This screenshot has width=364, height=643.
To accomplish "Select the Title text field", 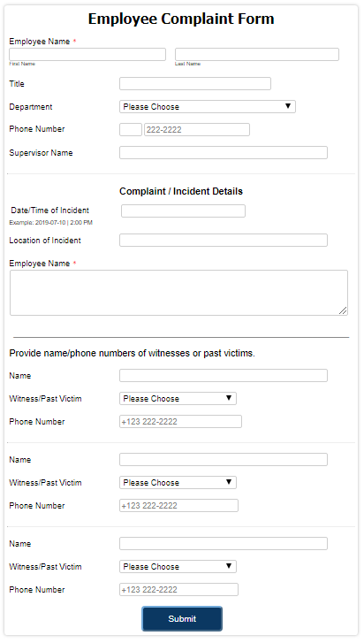I will [195, 84].
